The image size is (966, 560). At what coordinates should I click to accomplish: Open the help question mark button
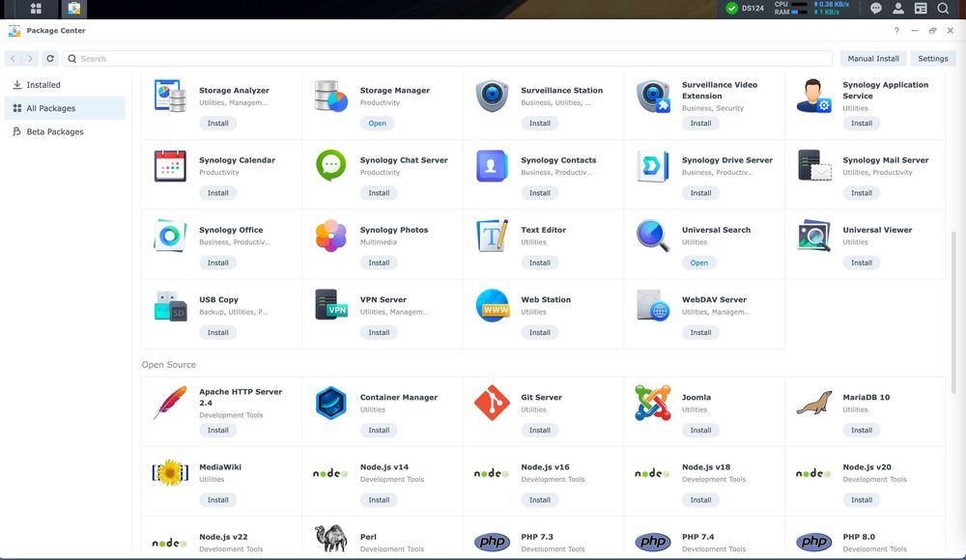[x=896, y=30]
